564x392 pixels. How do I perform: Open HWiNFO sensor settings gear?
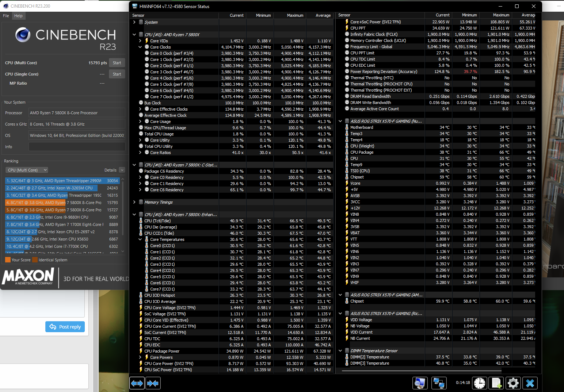pos(513,383)
